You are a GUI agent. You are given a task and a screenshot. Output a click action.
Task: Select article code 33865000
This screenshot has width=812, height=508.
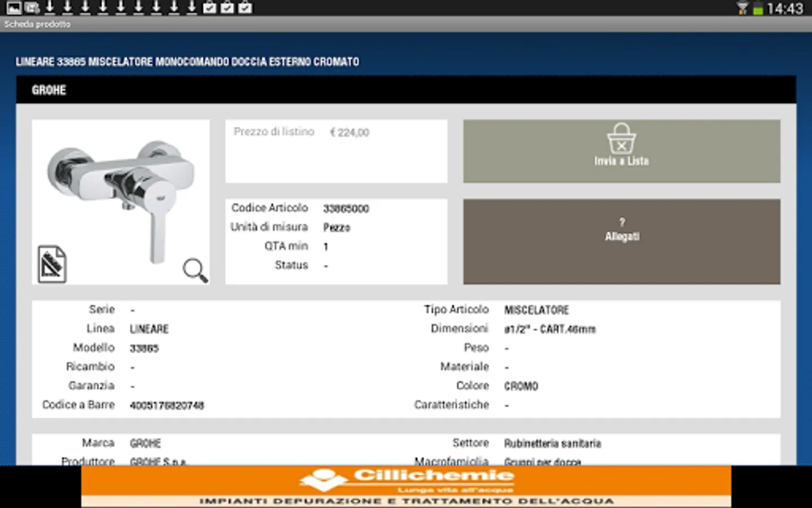(346, 209)
